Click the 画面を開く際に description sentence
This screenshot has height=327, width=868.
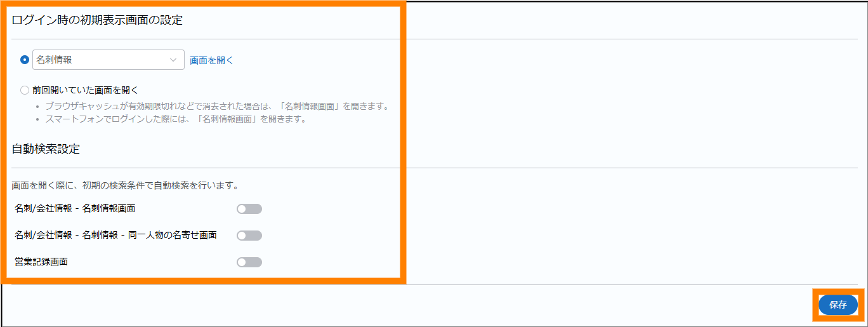(x=125, y=186)
